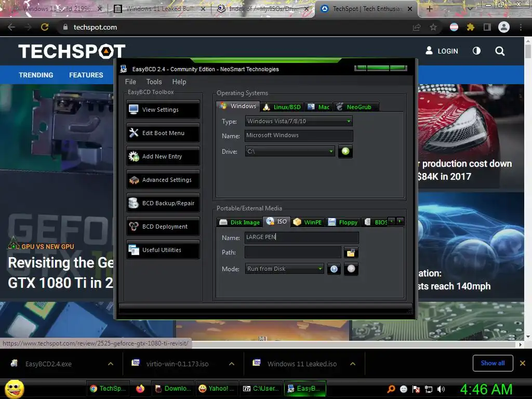532x399 pixels.
Task: Select the Windows operating systems tab
Action: (x=238, y=106)
